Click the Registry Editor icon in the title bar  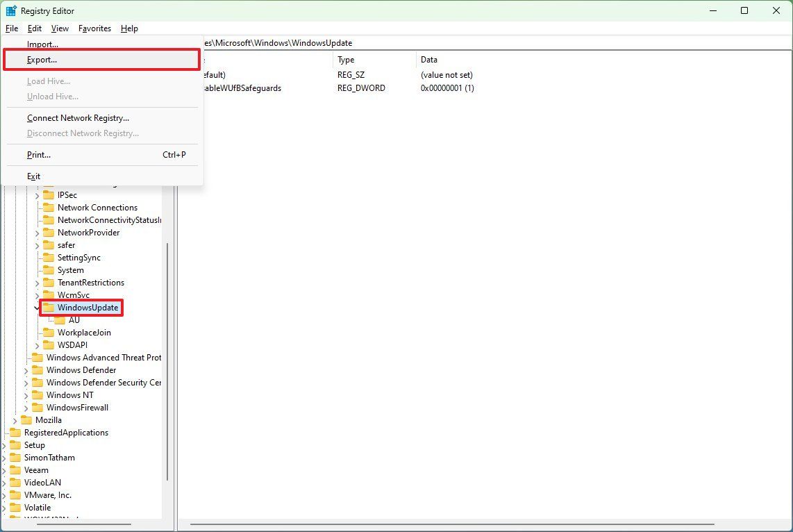(x=11, y=10)
